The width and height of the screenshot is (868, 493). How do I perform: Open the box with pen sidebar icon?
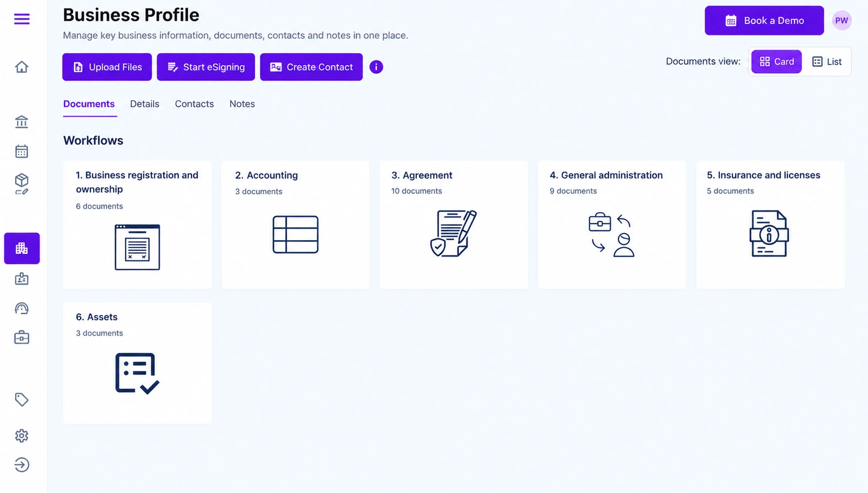(22, 184)
